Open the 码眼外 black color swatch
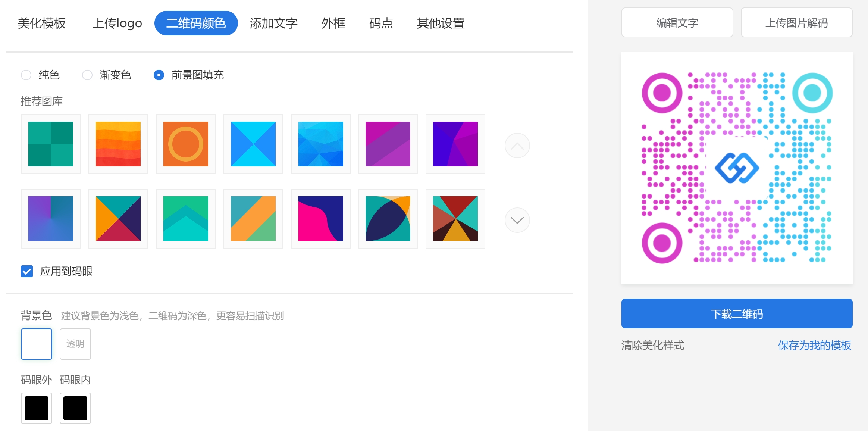 (37, 408)
